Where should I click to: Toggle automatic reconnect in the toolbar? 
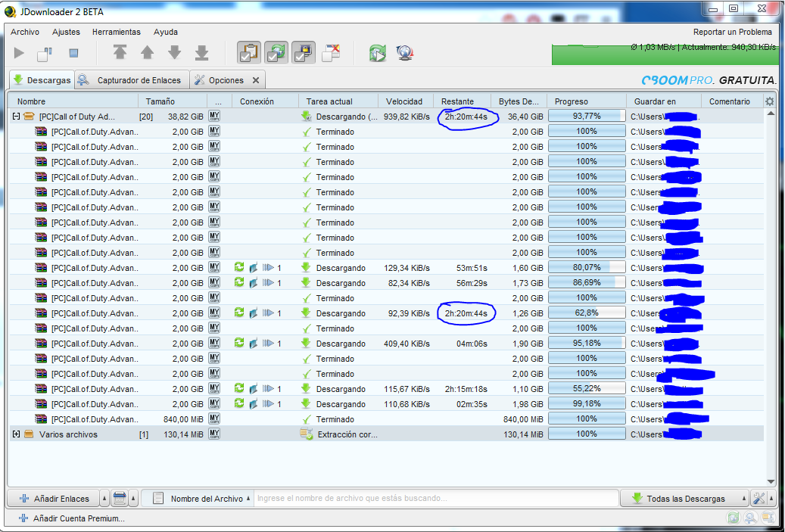tap(276, 52)
